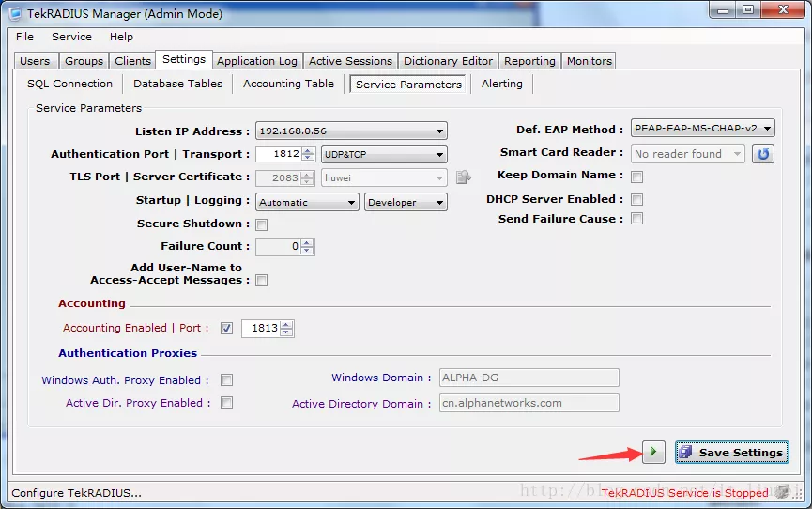Refresh the Smart Card Reader list
Screen dimensions: 812x509
point(763,153)
